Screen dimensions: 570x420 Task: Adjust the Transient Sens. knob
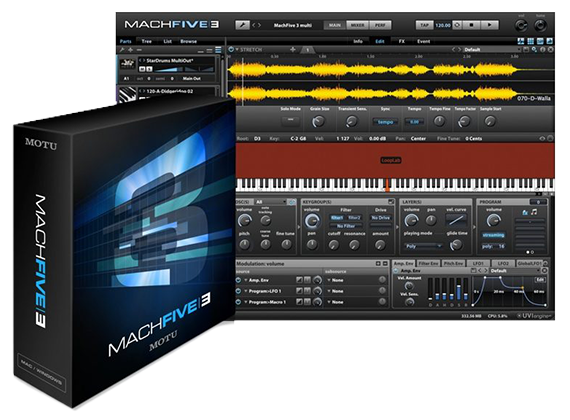[x=352, y=121]
